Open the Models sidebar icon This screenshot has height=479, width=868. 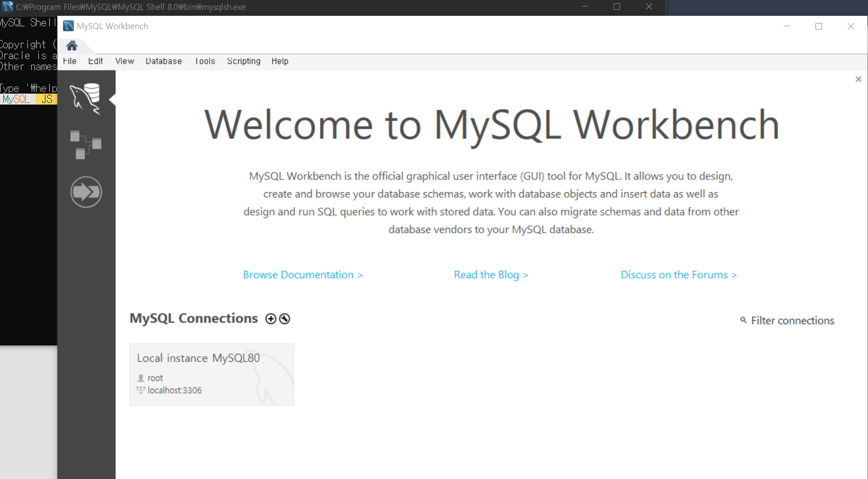(x=86, y=145)
